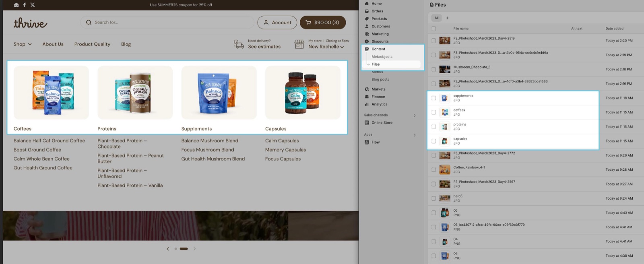Click the delivery truck icon
Viewport: 644px width, 264px height.
[239, 44]
